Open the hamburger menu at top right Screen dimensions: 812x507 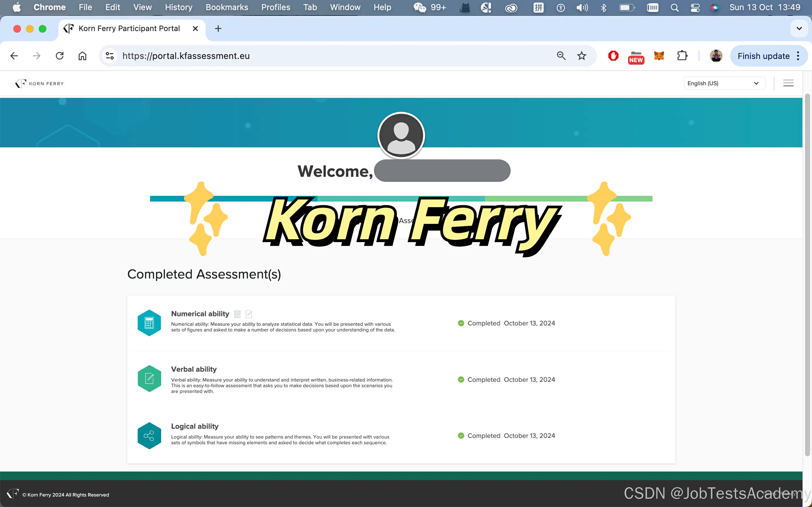(x=788, y=83)
